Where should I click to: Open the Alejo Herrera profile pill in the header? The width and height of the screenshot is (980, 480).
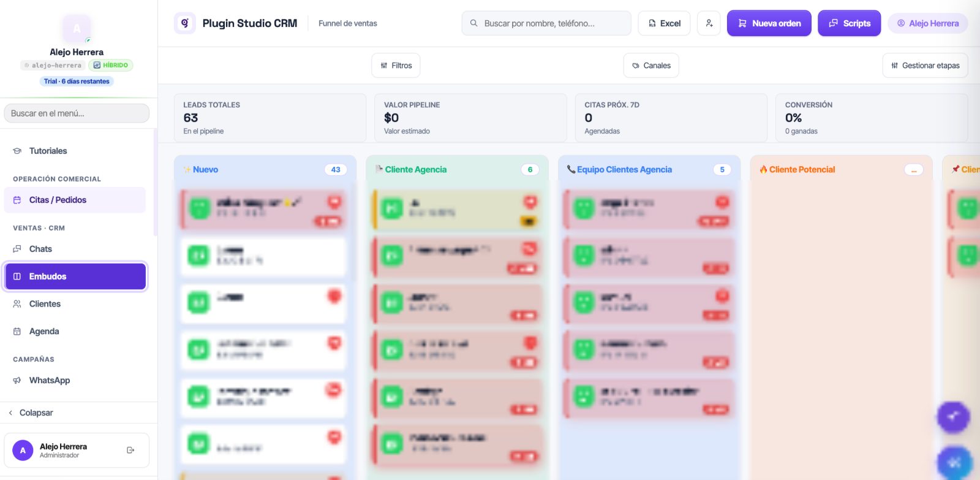[x=928, y=23]
